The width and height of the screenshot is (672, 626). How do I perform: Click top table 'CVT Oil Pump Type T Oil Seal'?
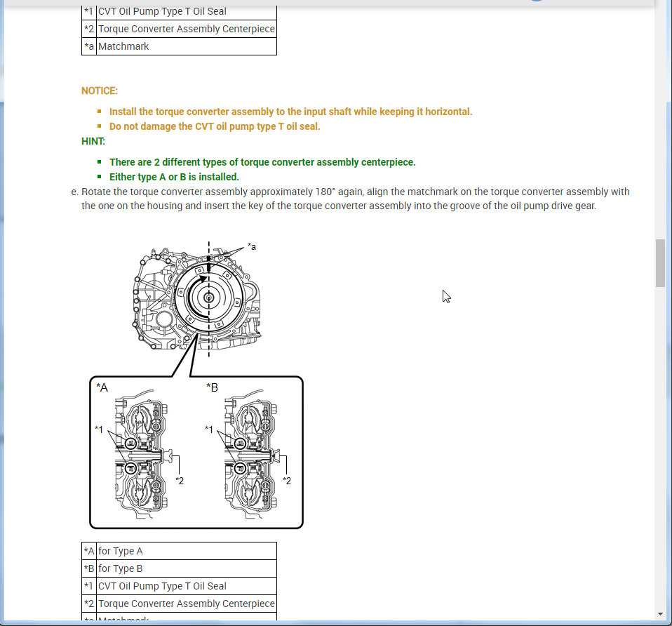tap(187, 11)
